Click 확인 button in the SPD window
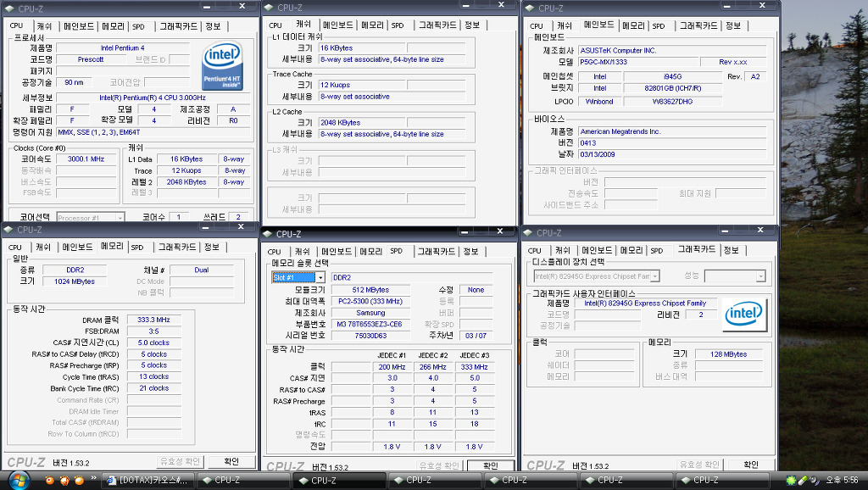Image resolution: width=868 pixels, height=490 pixels. tap(491, 465)
